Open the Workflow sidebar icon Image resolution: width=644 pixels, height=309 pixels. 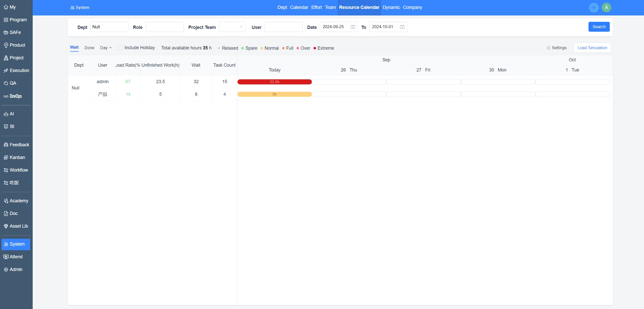[x=6, y=170]
